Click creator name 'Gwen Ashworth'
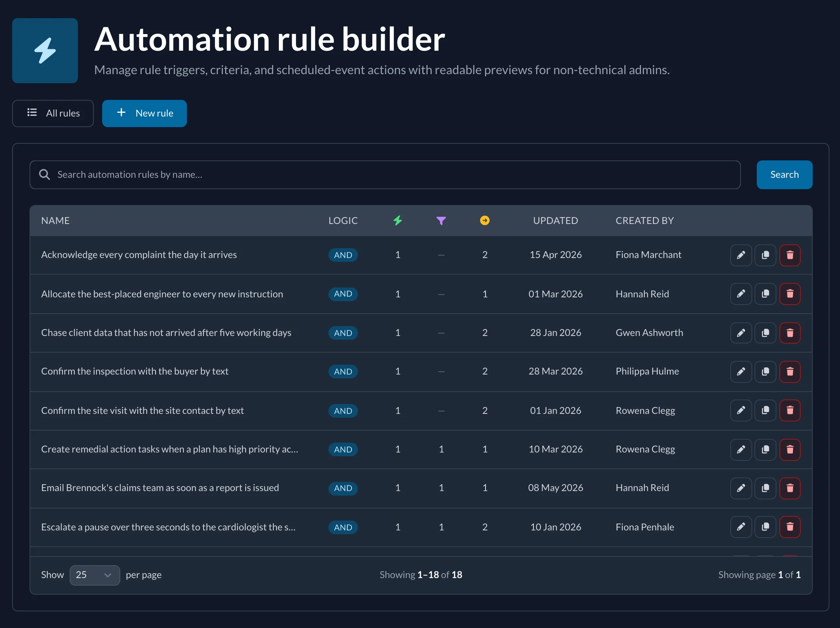 649,333
